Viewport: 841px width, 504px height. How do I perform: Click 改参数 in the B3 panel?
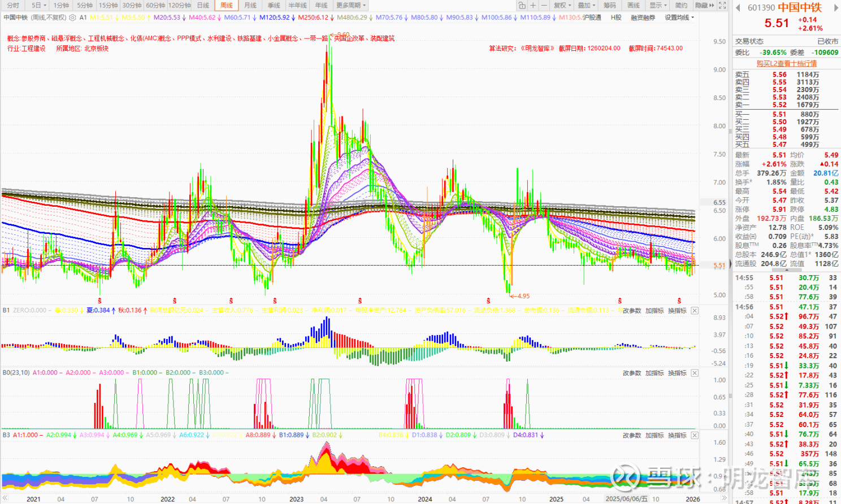click(x=632, y=436)
